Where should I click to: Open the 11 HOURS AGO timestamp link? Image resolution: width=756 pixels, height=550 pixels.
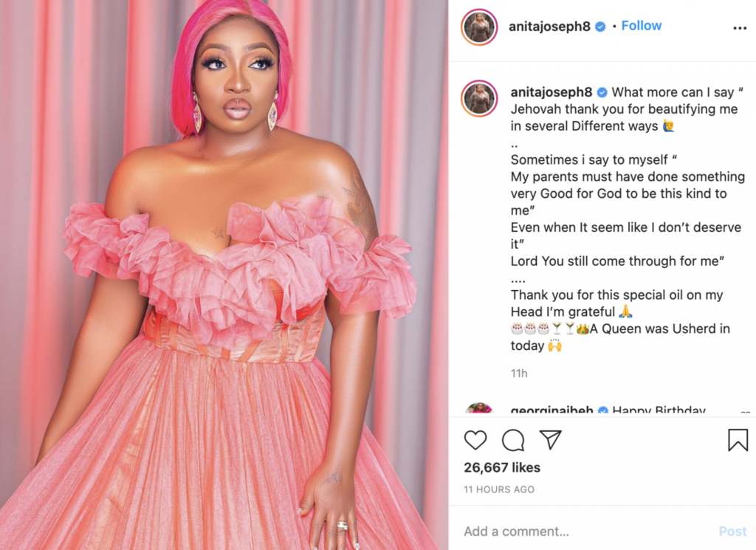click(x=499, y=489)
